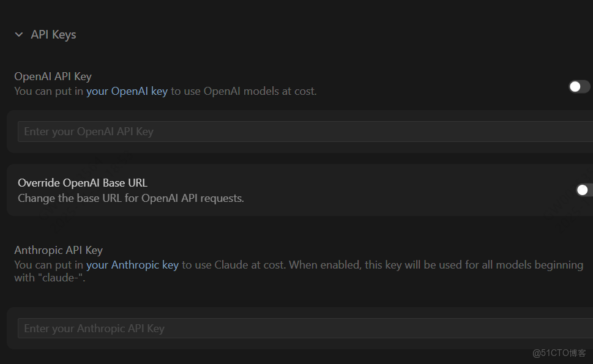The image size is (593, 364).
Task: Click "You can put in" before OpenAI link
Action: (x=49, y=92)
